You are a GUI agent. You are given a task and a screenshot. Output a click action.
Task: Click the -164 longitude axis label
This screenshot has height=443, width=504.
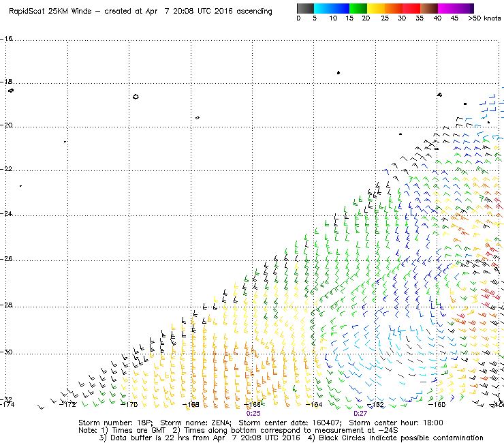point(314,404)
